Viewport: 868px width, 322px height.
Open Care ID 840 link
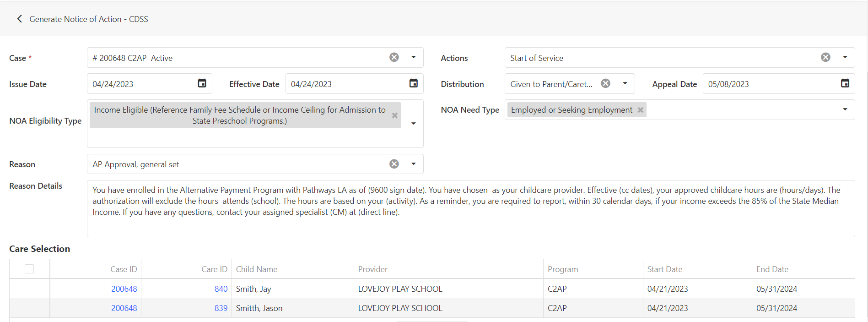[x=221, y=289]
